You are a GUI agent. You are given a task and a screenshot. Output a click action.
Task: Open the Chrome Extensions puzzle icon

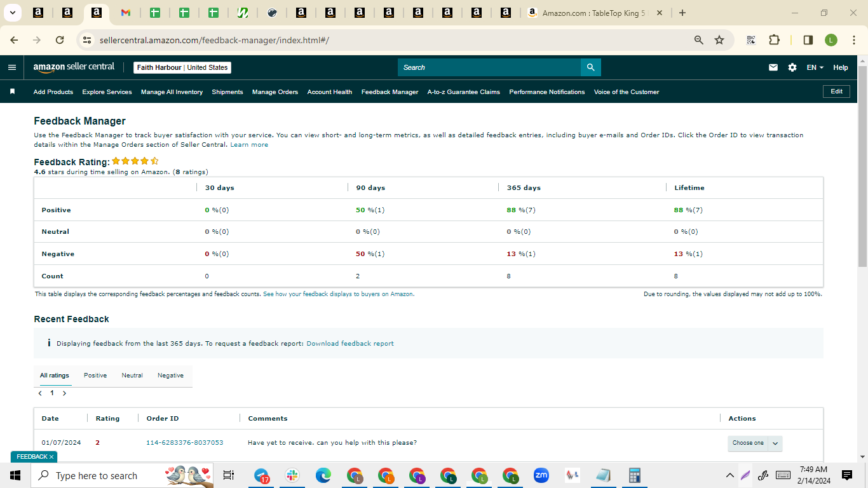[x=774, y=40]
